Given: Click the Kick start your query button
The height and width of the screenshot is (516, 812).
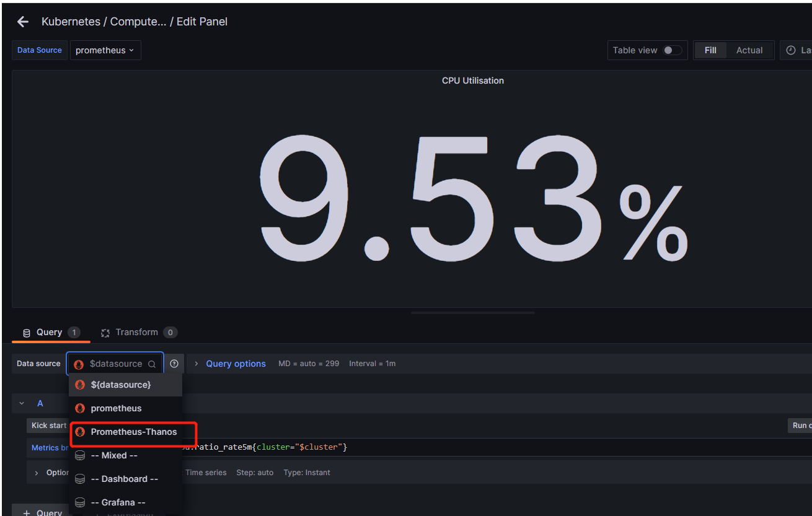Looking at the screenshot, I should 48,426.
